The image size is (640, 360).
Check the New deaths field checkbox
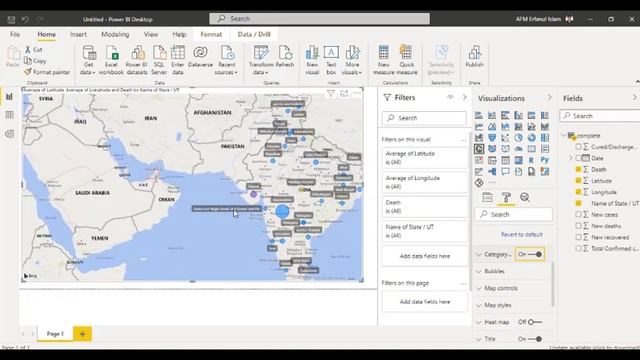(578, 226)
